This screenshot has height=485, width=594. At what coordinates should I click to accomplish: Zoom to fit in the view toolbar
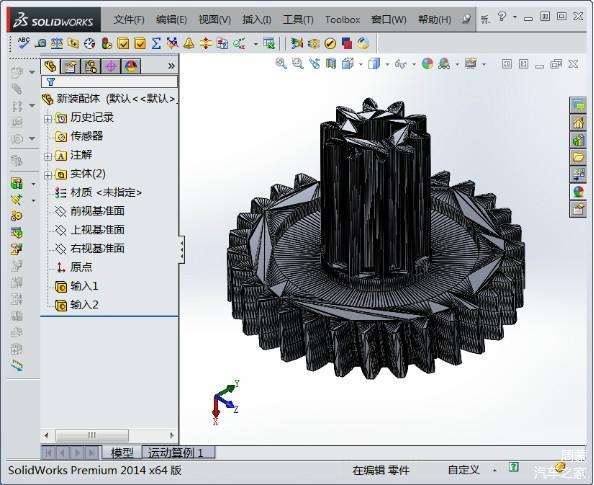point(281,64)
